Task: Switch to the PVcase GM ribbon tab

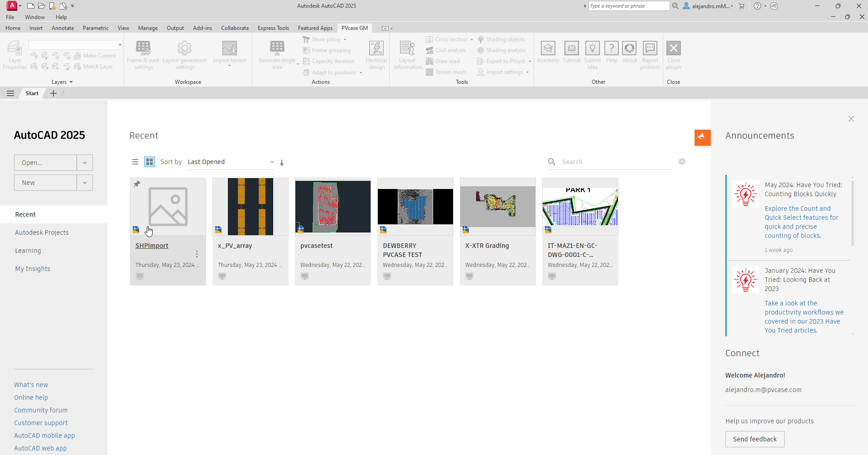Action: coord(355,28)
